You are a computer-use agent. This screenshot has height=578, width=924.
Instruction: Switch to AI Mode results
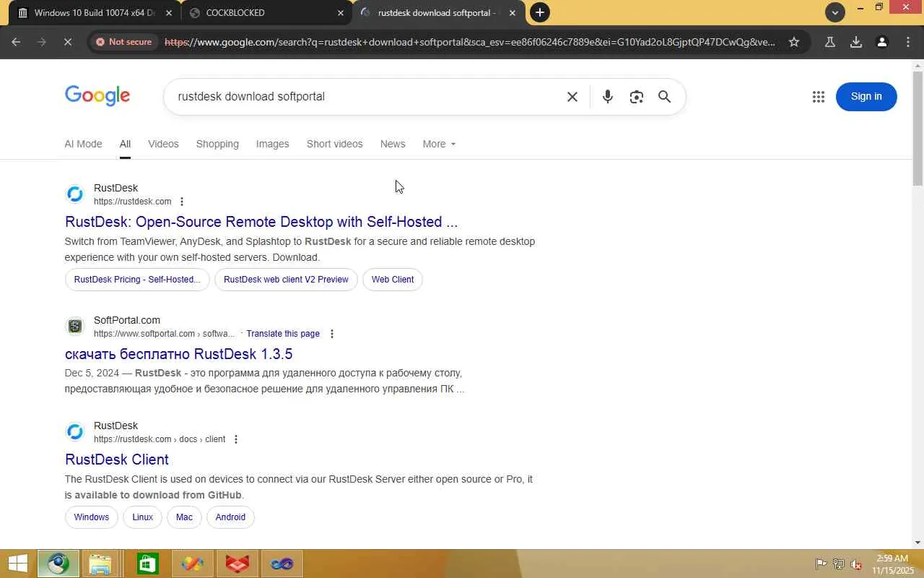click(x=83, y=144)
